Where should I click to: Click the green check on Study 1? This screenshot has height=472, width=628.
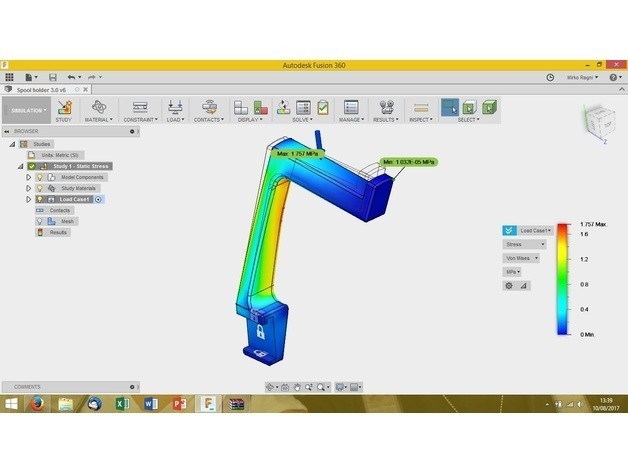(x=32, y=166)
